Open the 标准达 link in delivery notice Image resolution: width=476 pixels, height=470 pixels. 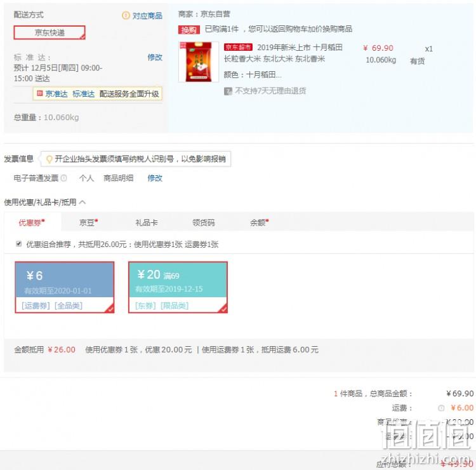pyautogui.click(x=84, y=93)
